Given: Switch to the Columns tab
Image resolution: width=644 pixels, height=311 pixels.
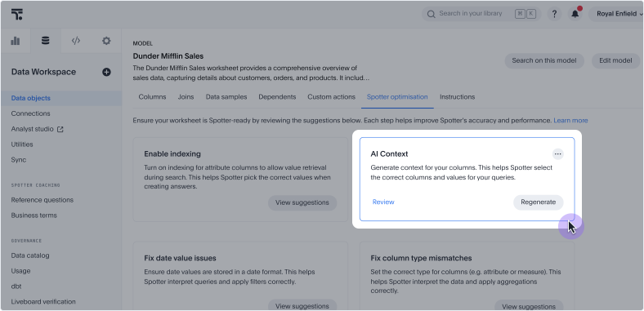Looking at the screenshot, I should click(152, 97).
